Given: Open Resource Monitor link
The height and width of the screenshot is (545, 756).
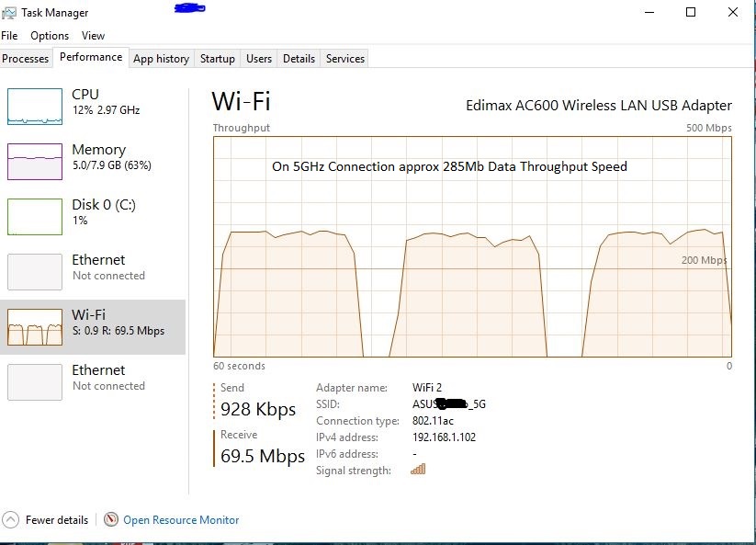Looking at the screenshot, I should (180, 519).
